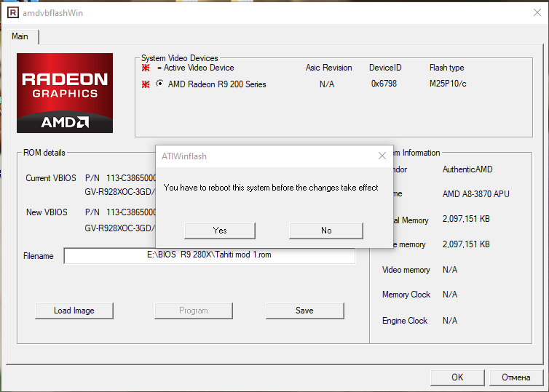549x392 pixels.
Task: Click the DeviceID column header
Action: pos(385,68)
